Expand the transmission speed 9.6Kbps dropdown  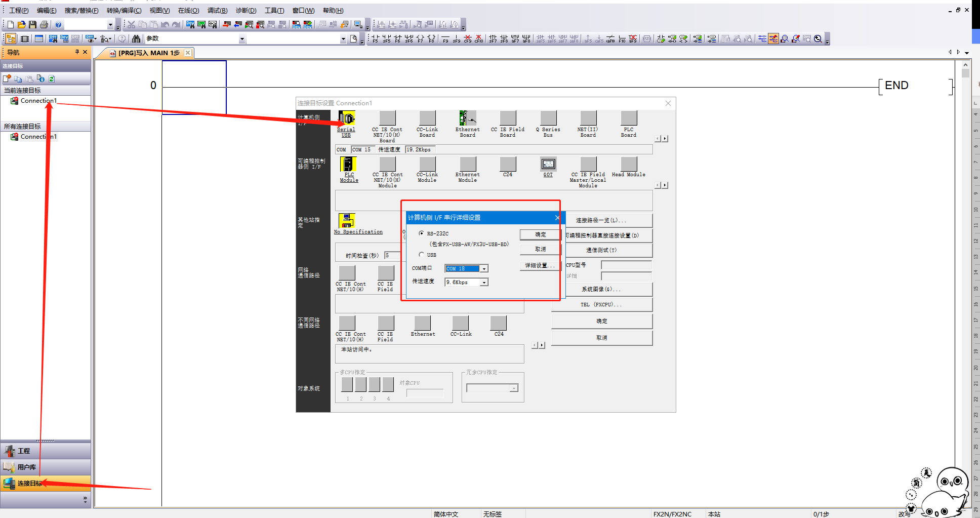click(484, 283)
